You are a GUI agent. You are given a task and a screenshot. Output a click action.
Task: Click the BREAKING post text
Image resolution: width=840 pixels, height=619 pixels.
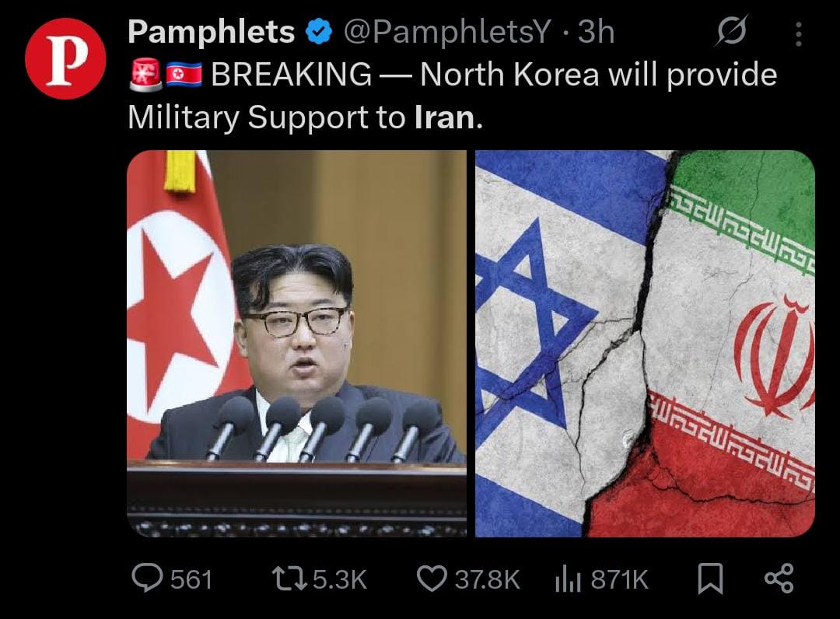[453, 96]
